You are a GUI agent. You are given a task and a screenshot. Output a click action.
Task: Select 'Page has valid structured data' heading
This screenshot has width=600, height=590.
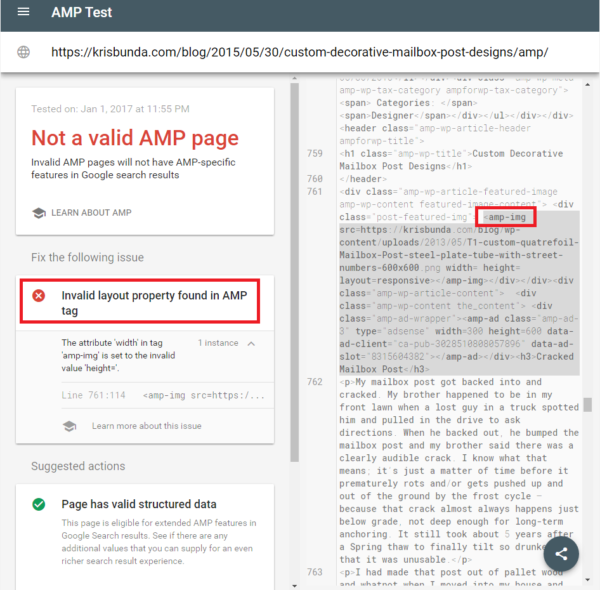coord(139,504)
